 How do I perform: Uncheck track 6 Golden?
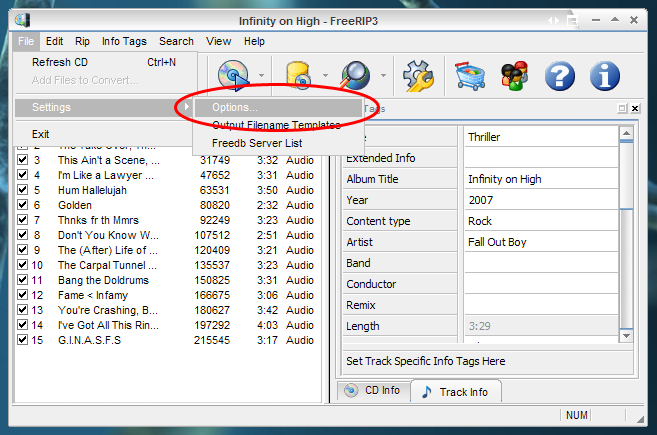[x=22, y=205]
